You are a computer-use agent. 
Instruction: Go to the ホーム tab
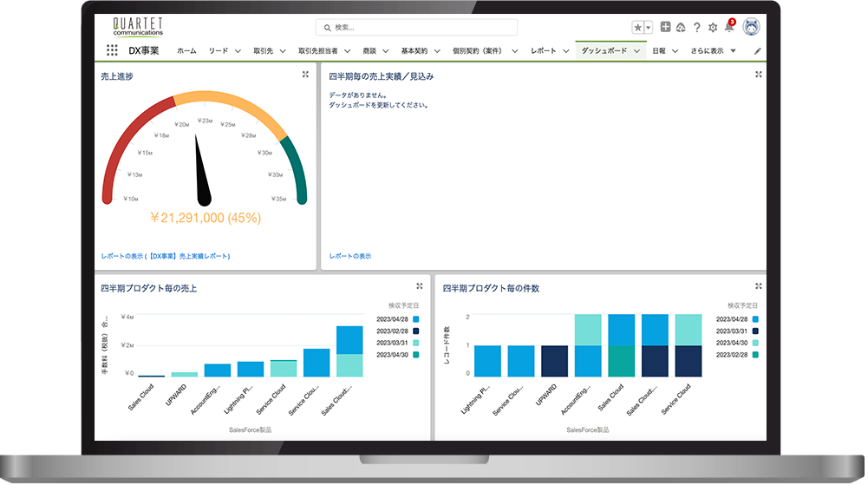point(186,51)
